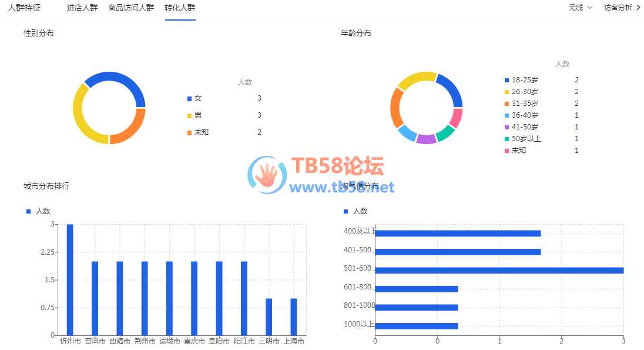Click the 忻州市 bar in city ranking
The image size is (644, 350).
pyautogui.click(x=70, y=279)
